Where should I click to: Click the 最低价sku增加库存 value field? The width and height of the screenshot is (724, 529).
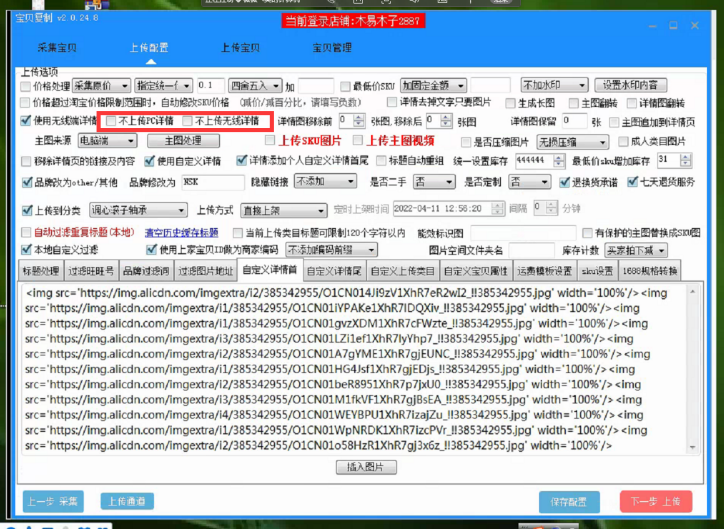(674, 160)
